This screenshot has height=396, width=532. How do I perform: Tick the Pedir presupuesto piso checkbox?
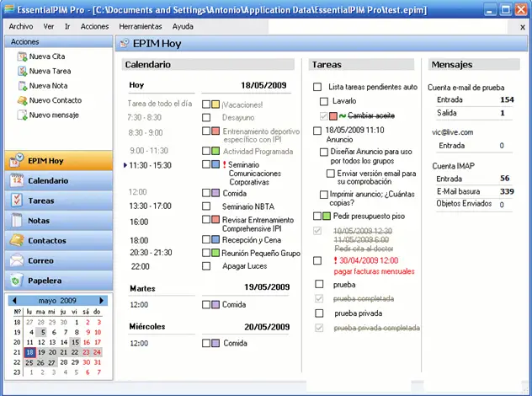[317, 216]
